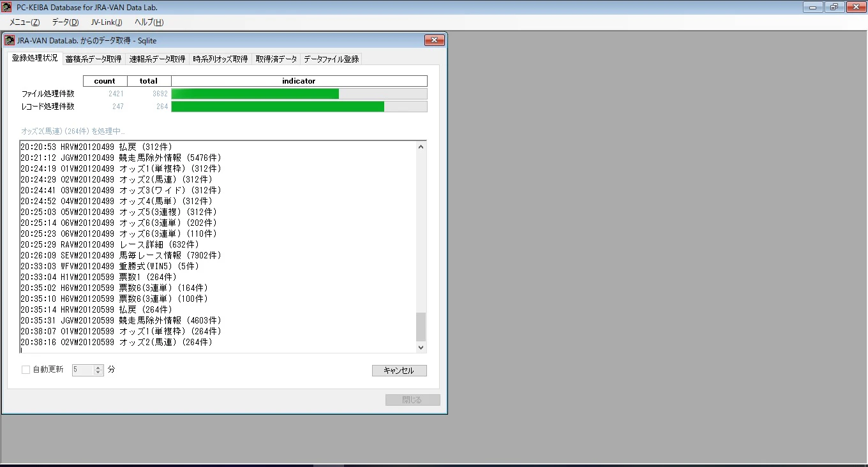
Task: Select log line JGVM20120599 競走馬除外情報 (4603件)
Action: [121, 320]
